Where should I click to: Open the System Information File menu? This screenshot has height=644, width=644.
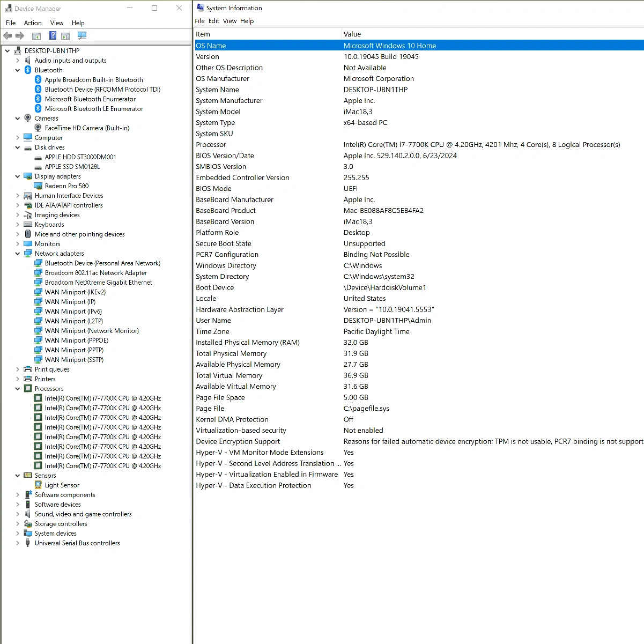tap(200, 21)
